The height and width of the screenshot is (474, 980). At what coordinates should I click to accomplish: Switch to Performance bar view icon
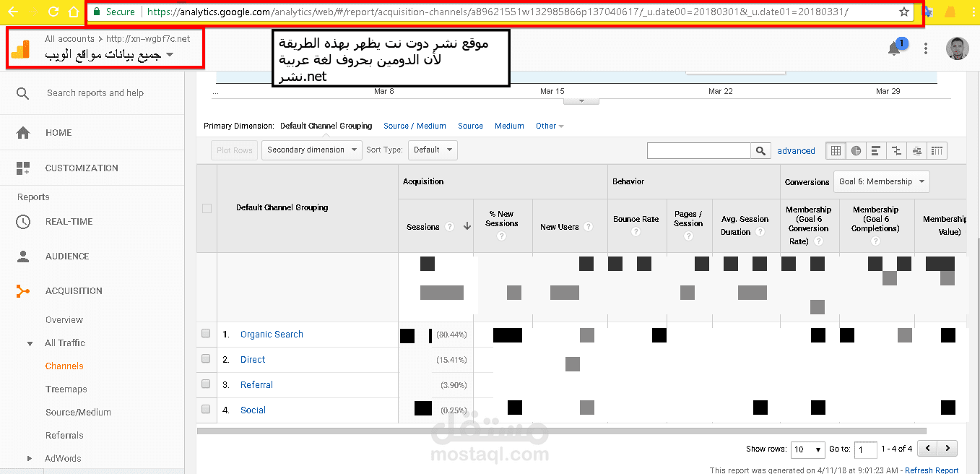coord(876,150)
